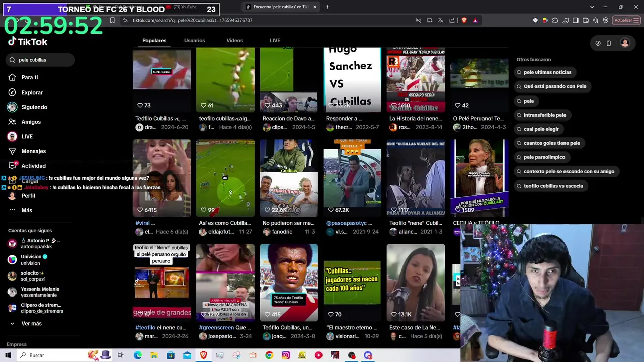Select the Populares tab
Screen dimensions: 644x362
pyautogui.click(x=154, y=40)
